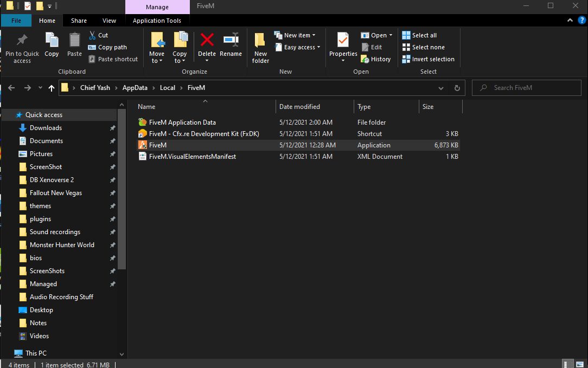Image resolution: width=588 pixels, height=368 pixels.
Task: Open the Application Tools tab
Action: (x=157, y=21)
